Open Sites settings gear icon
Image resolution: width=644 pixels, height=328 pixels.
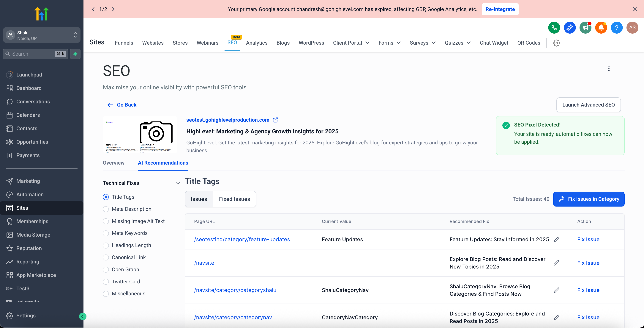pos(556,43)
